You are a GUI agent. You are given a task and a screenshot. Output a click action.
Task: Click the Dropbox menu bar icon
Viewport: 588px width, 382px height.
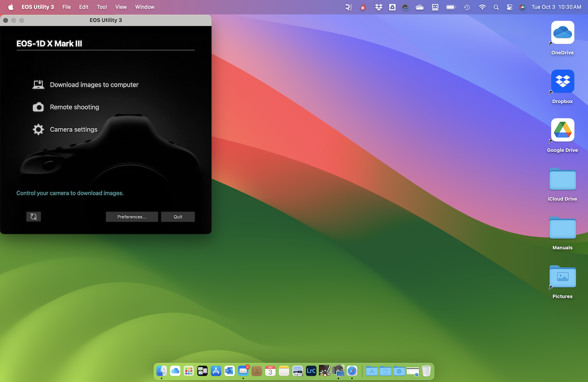pyautogui.click(x=378, y=7)
